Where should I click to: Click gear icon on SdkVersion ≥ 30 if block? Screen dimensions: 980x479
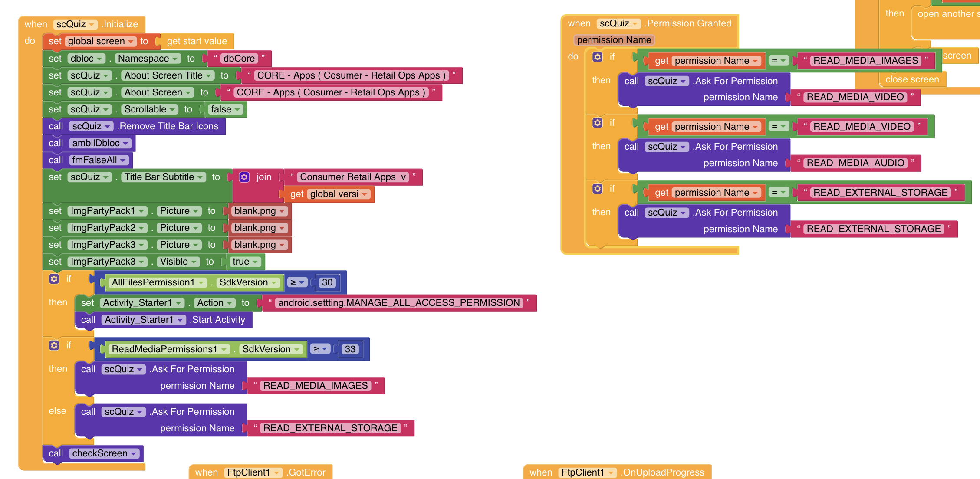pyautogui.click(x=54, y=279)
